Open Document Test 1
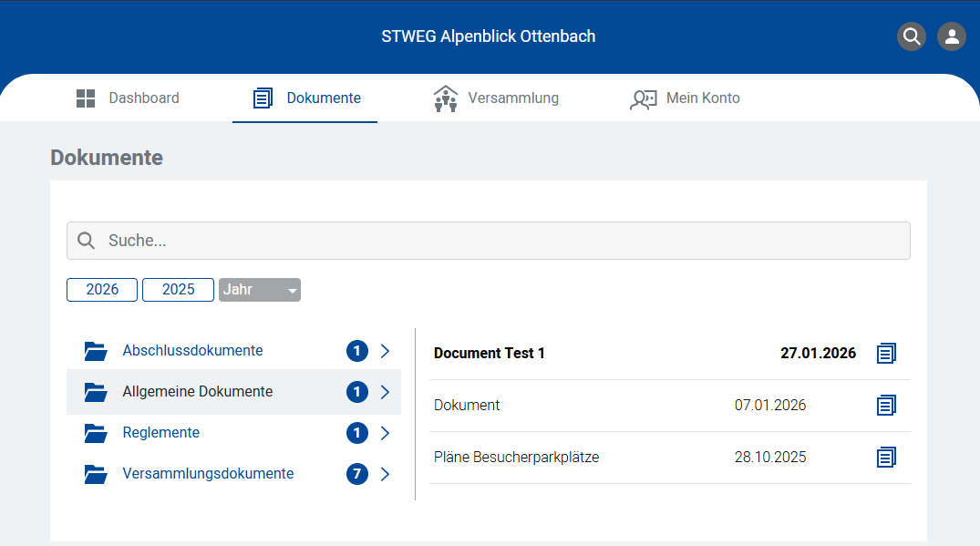This screenshot has width=980, height=546. (490, 353)
